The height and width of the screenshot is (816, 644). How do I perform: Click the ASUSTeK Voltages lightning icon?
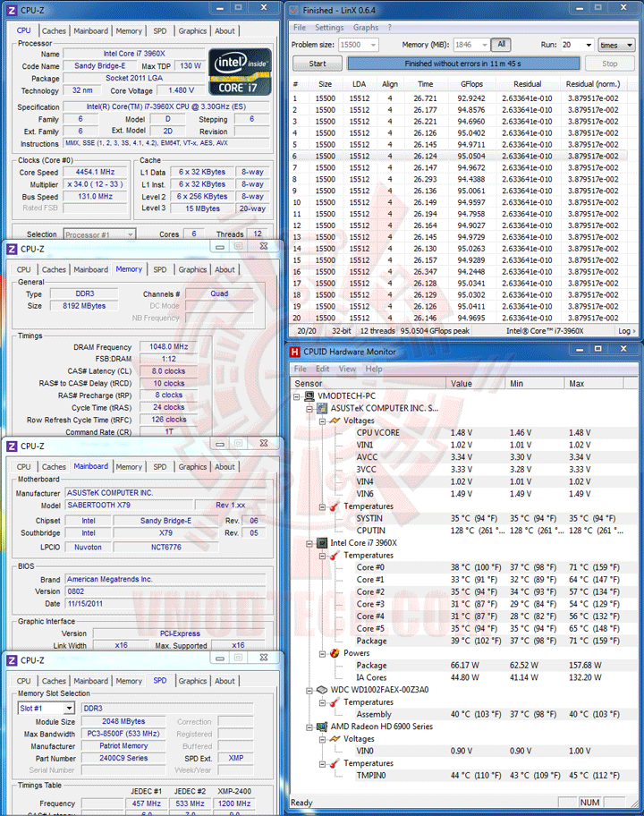point(335,421)
